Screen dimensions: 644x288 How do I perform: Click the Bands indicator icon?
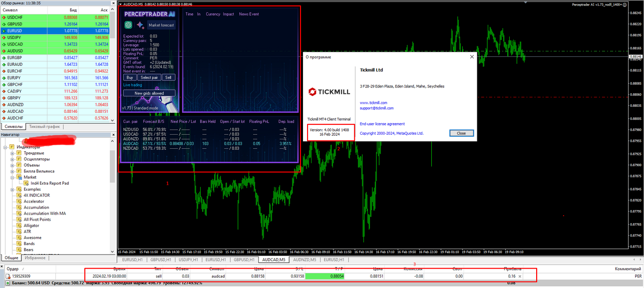point(19,244)
